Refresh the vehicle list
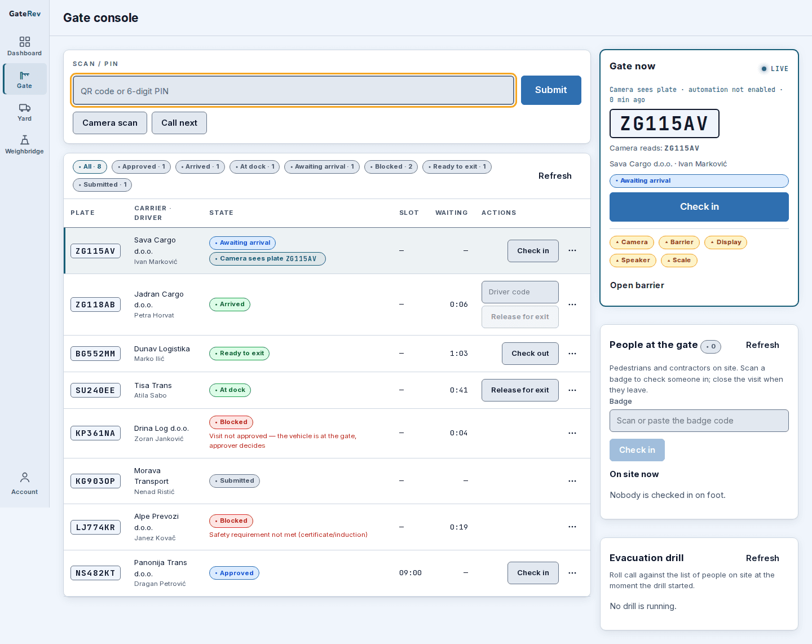The image size is (812, 644). click(555, 176)
